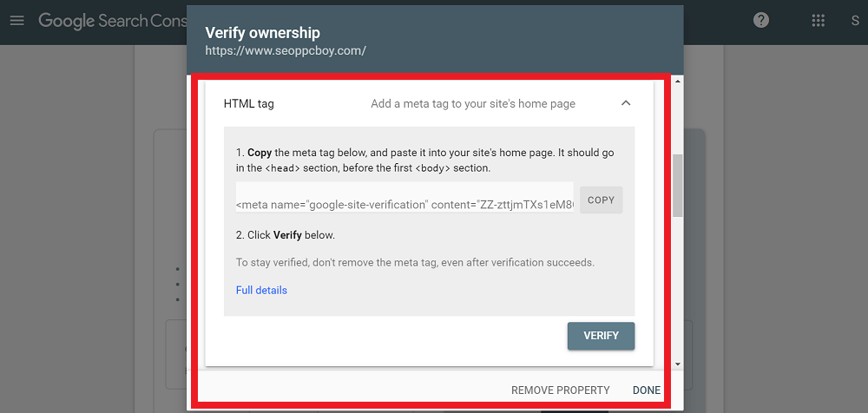Click the '2. Click Verify below.' step text
The width and height of the screenshot is (868, 413).
coord(286,235)
